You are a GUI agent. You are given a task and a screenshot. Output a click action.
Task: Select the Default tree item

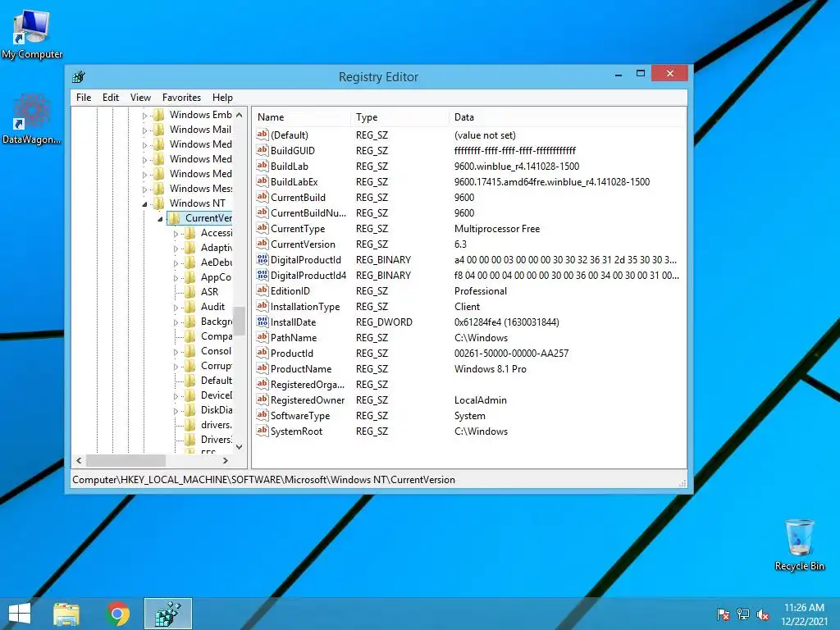tap(216, 381)
